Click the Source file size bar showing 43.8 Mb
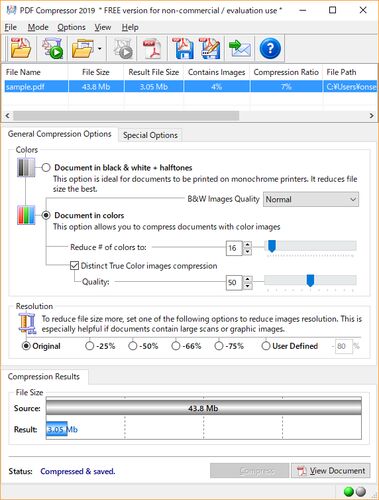Screen dimensions: 379x500 click(x=203, y=408)
